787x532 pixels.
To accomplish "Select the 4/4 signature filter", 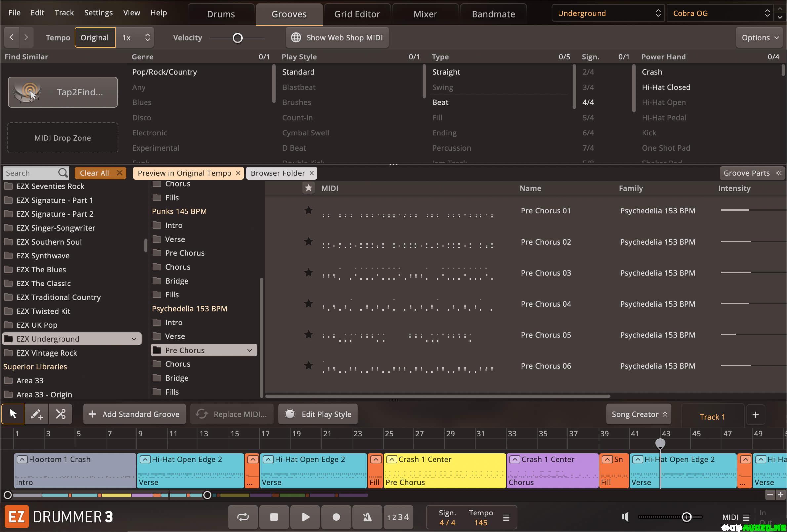I will tap(588, 102).
